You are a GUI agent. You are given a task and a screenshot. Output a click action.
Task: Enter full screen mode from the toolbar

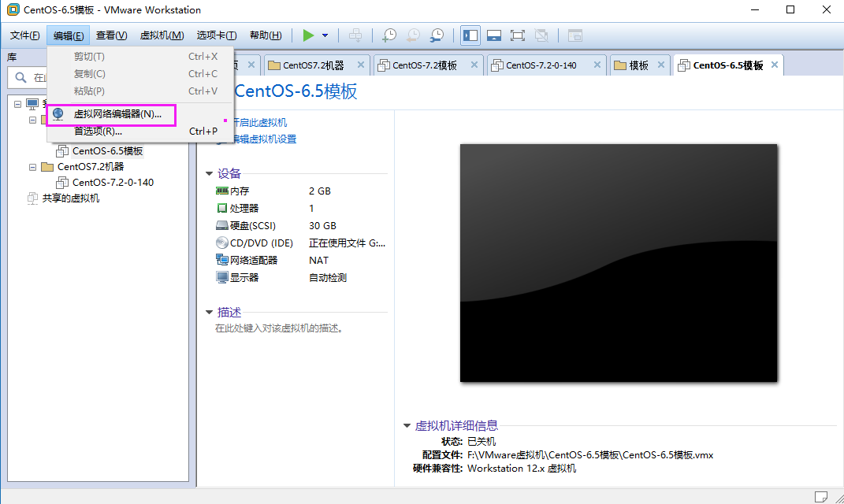(x=518, y=35)
